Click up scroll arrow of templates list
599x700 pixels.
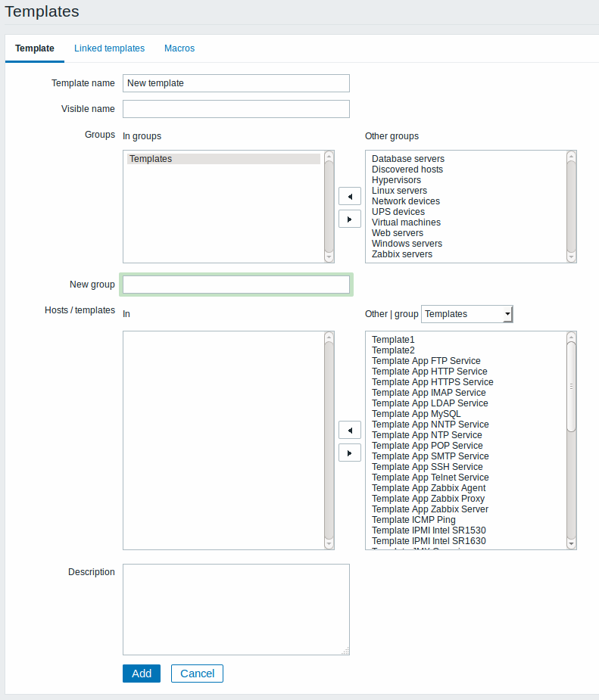(571, 337)
